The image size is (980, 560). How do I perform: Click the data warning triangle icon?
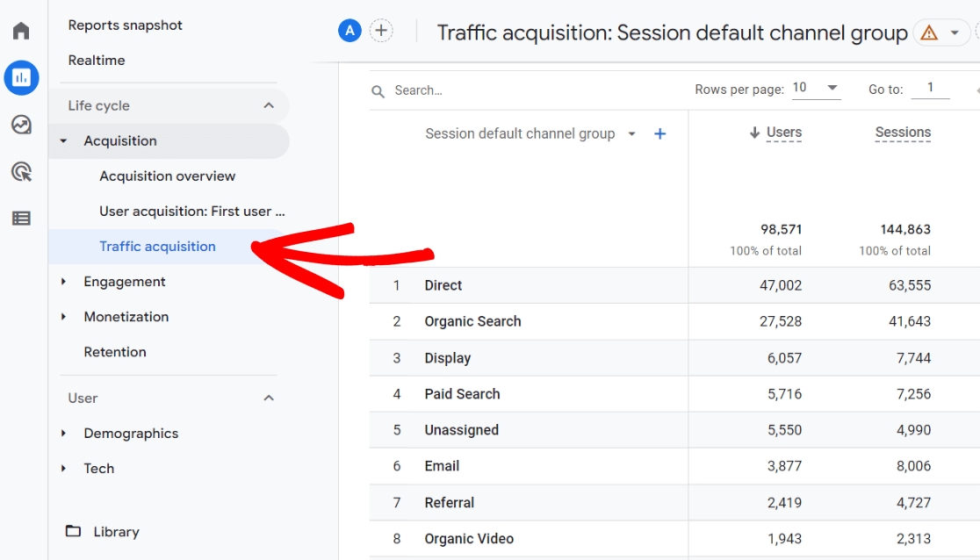pos(928,33)
